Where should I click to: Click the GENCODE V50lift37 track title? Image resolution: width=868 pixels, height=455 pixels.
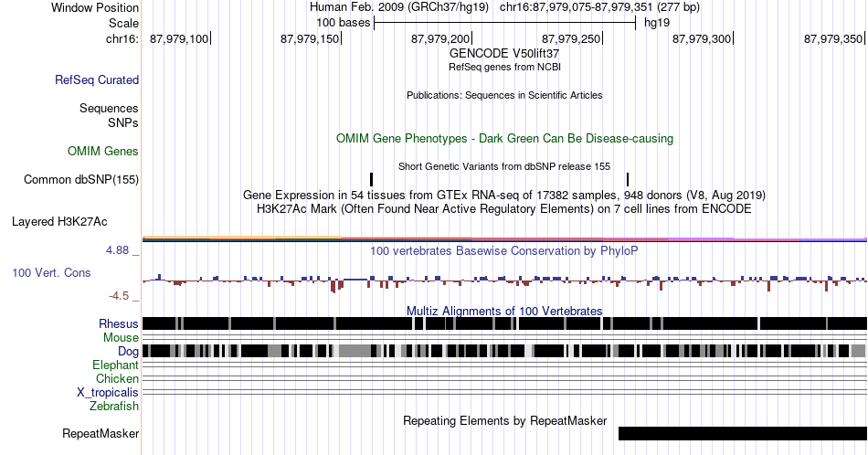pos(504,54)
